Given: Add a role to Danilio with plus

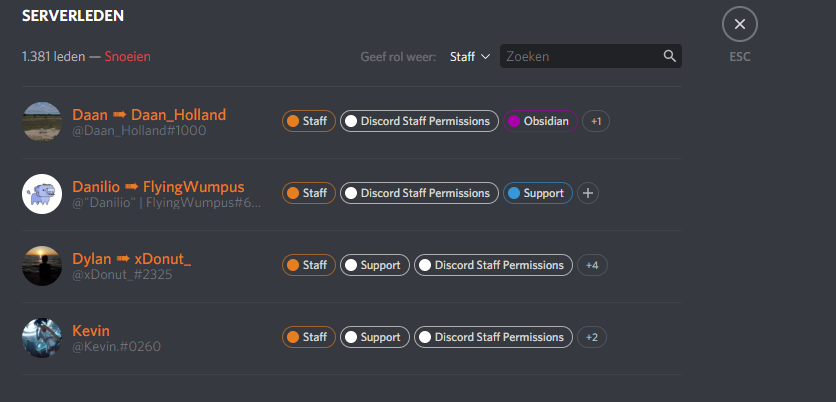Looking at the screenshot, I should point(588,193).
